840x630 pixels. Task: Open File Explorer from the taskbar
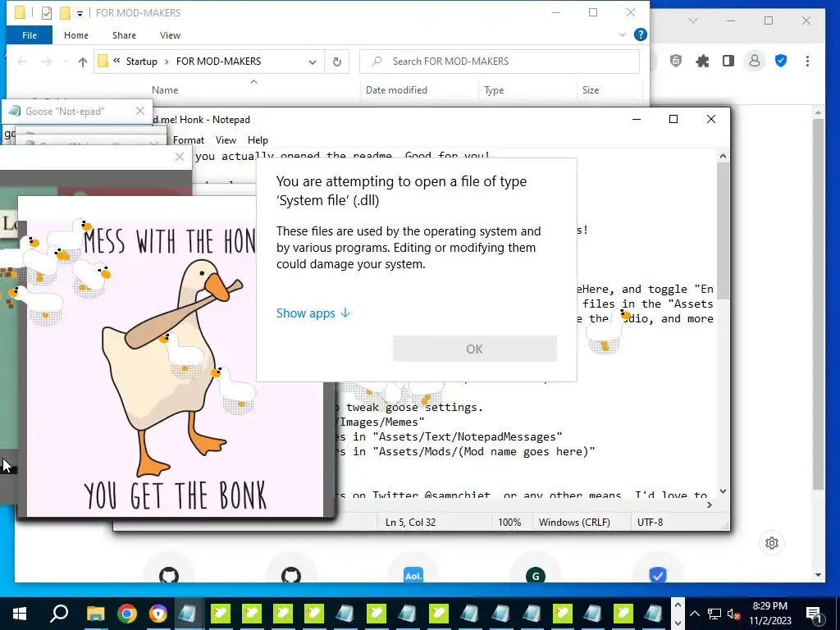pos(96,614)
